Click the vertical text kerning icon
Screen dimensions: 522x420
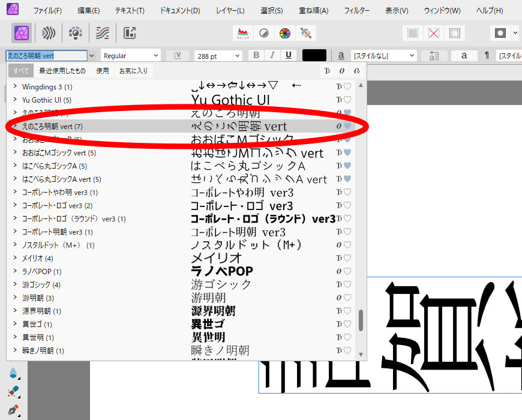[x=178, y=56]
